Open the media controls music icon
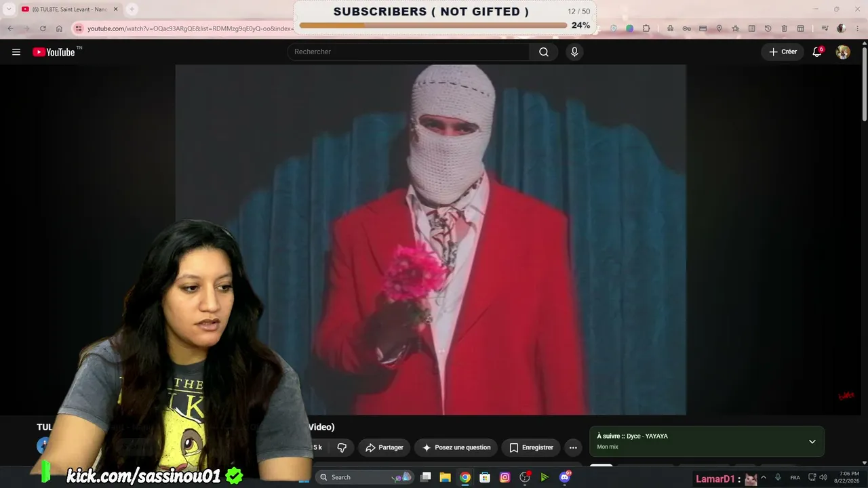Image resolution: width=868 pixels, height=488 pixels. (x=825, y=28)
